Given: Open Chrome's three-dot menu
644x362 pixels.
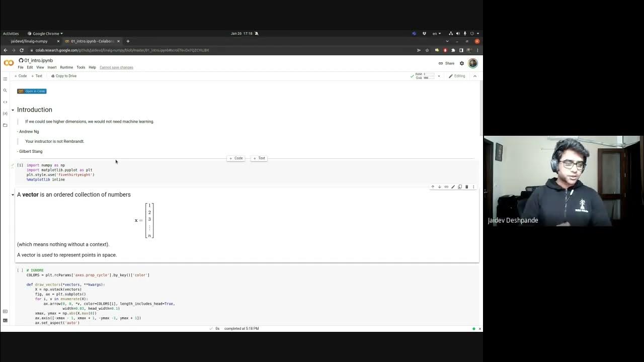Looking at the screenshot, I should click(477, 50).
